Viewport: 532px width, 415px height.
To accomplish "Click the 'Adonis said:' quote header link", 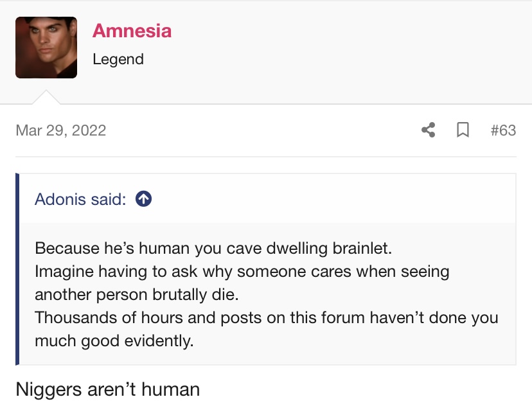I will 80,199.
